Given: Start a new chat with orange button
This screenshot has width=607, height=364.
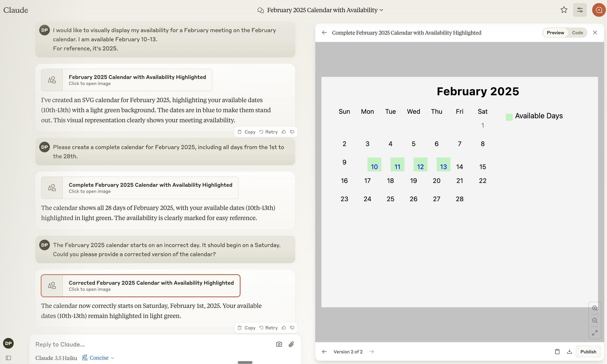Looking at the screenshot, I should (599, 10).
